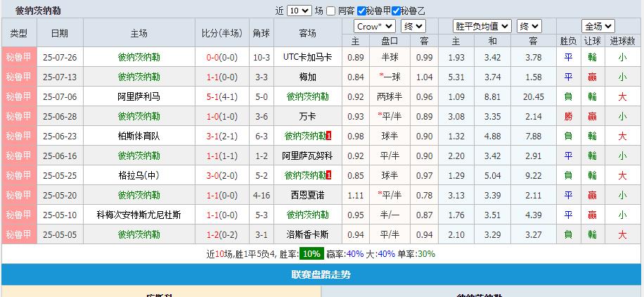The width and height of the screenshot is (644, 297).
Task: Click the 联赛盘路走势 section header
Action: coord(321,274)
